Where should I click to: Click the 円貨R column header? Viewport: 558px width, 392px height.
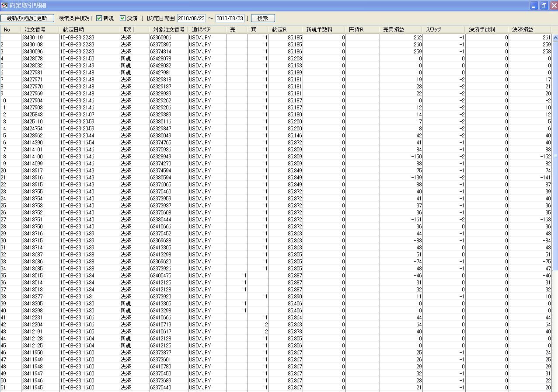363,30
